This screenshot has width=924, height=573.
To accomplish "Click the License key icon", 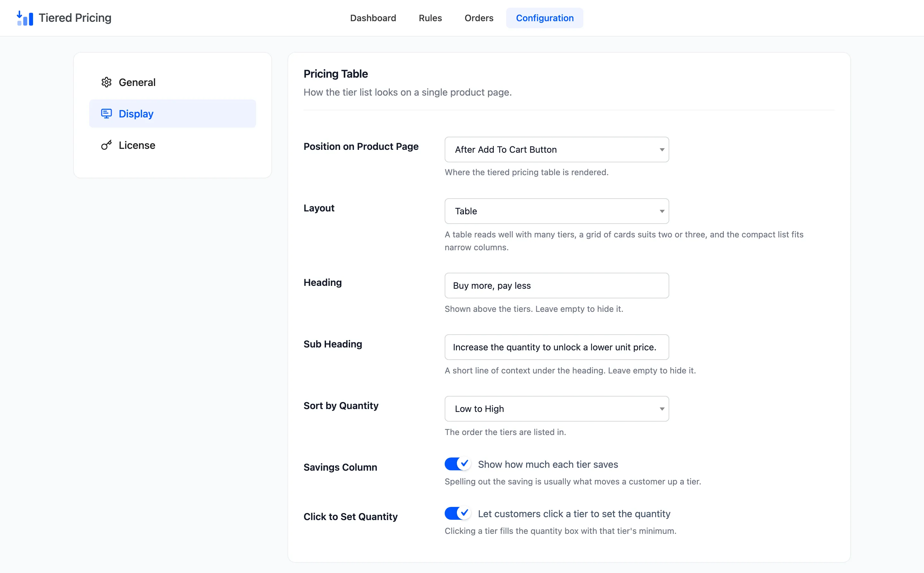I will (107, 145).
